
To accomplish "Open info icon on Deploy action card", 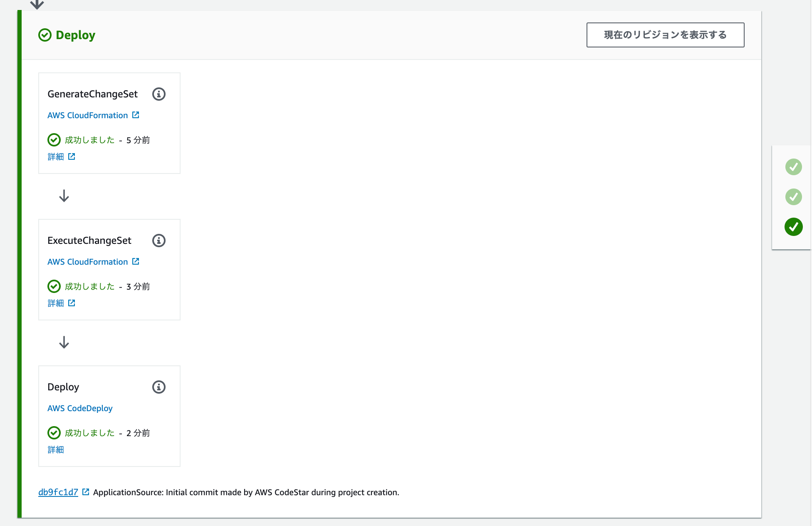I will (158, 387).
